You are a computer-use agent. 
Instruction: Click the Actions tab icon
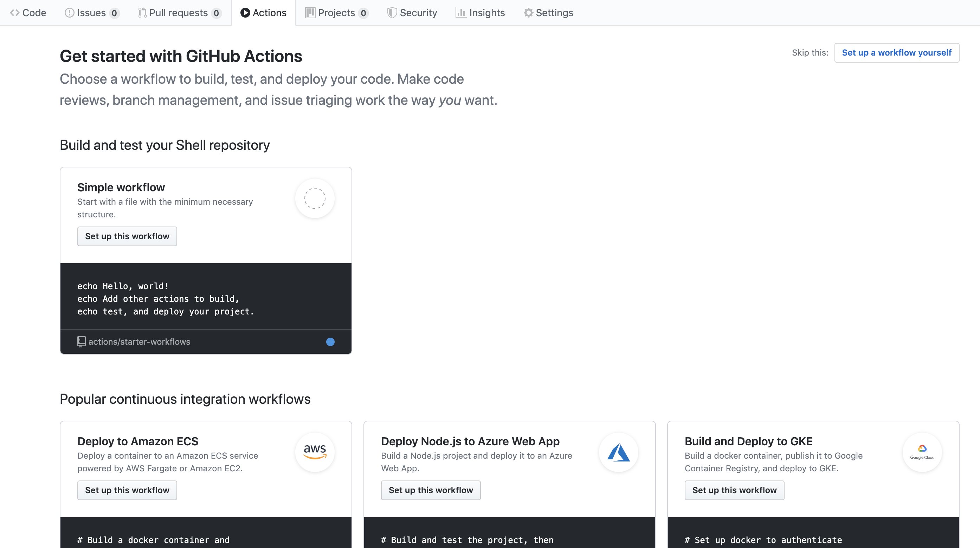click(x=244, y=12)
